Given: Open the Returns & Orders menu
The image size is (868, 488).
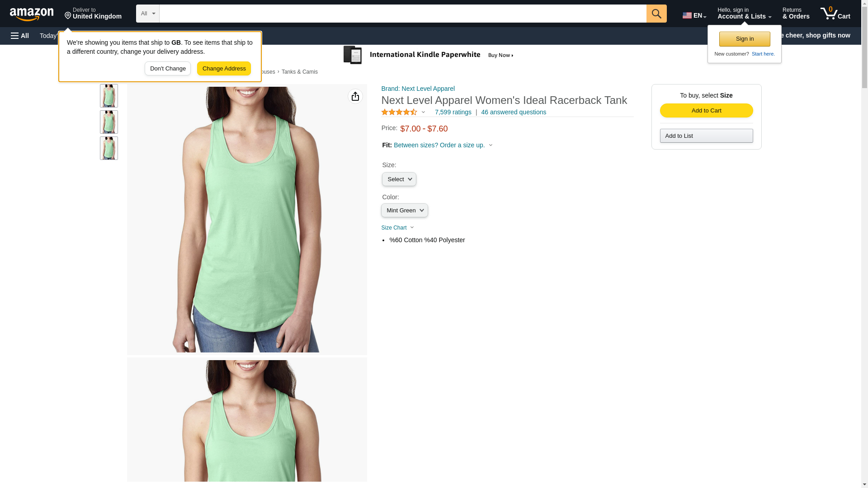Looking at the screenshot, I should tap(796, 14).
